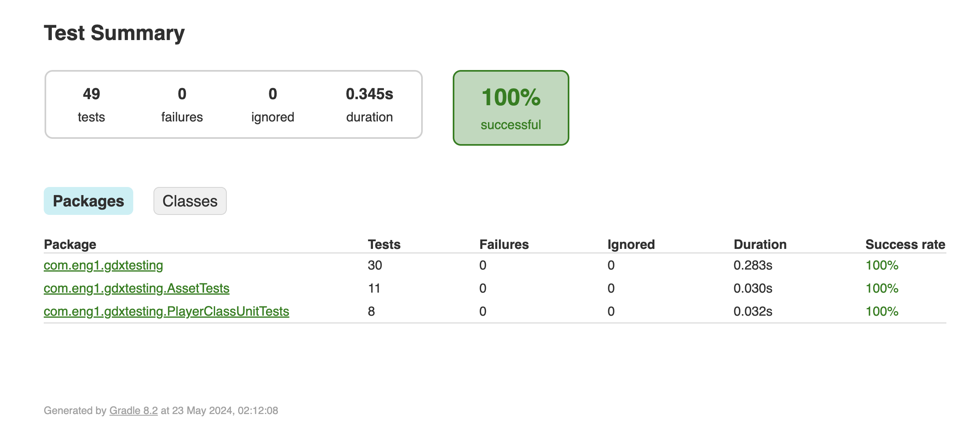
Task: Click the Tests column header
Action: point(384,244)
